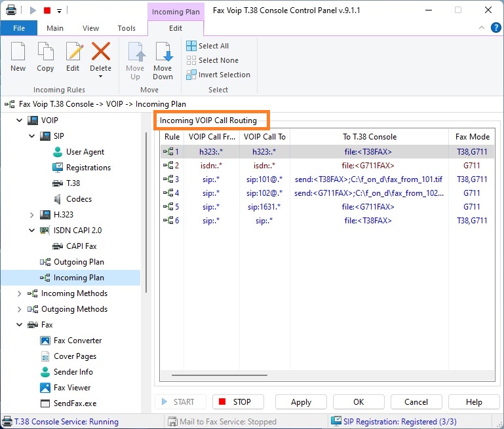The width and height of the screenshot is (504, 429).
Task: Sort by the Rule column header
Action: (172, 137)
